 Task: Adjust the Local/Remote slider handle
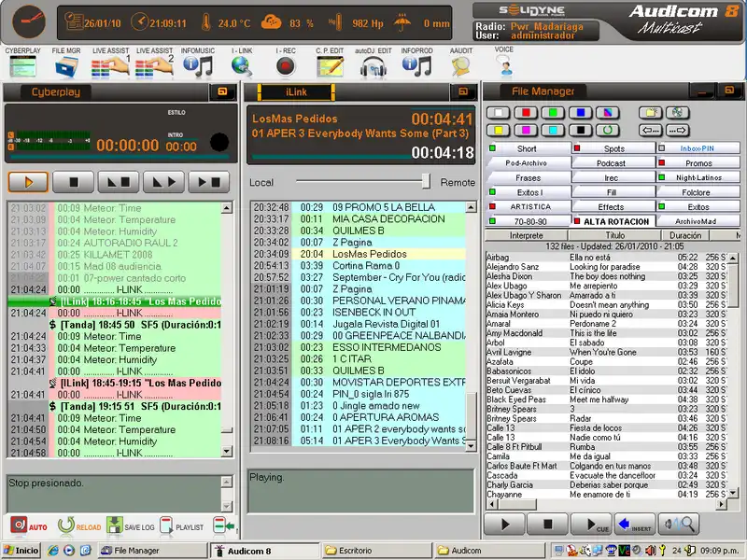[426, 181]
